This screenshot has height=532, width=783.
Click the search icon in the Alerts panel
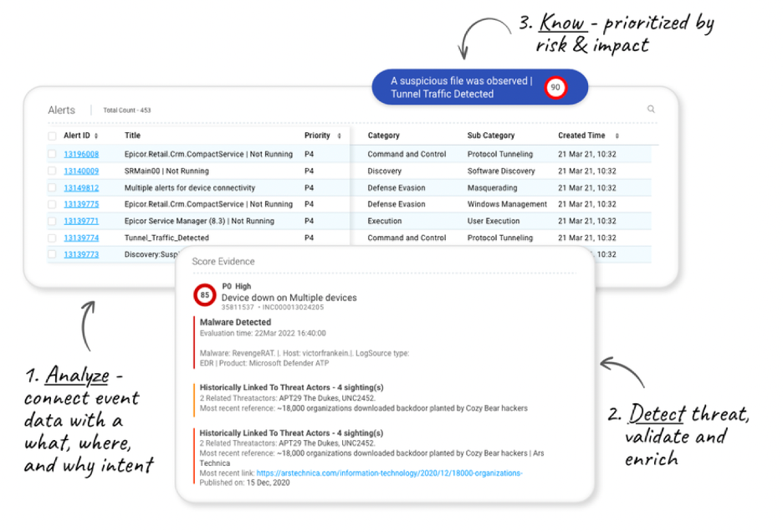tap(652, 109)
